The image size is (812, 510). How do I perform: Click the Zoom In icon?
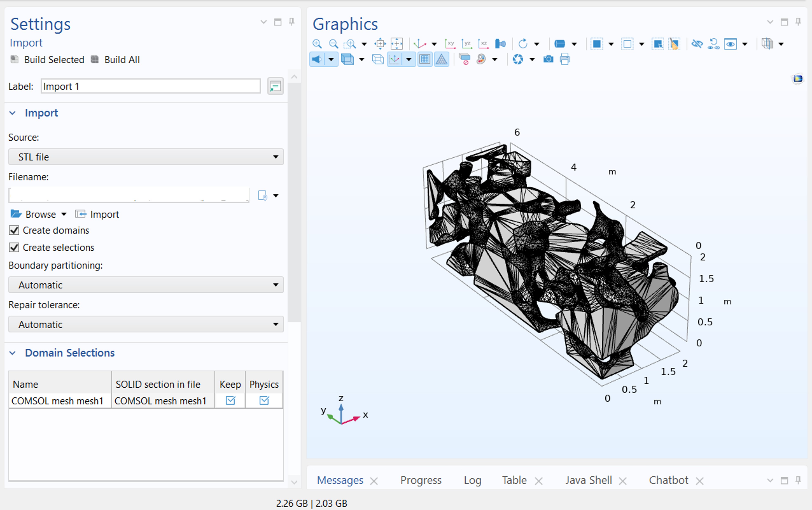(x=317, y=44)
